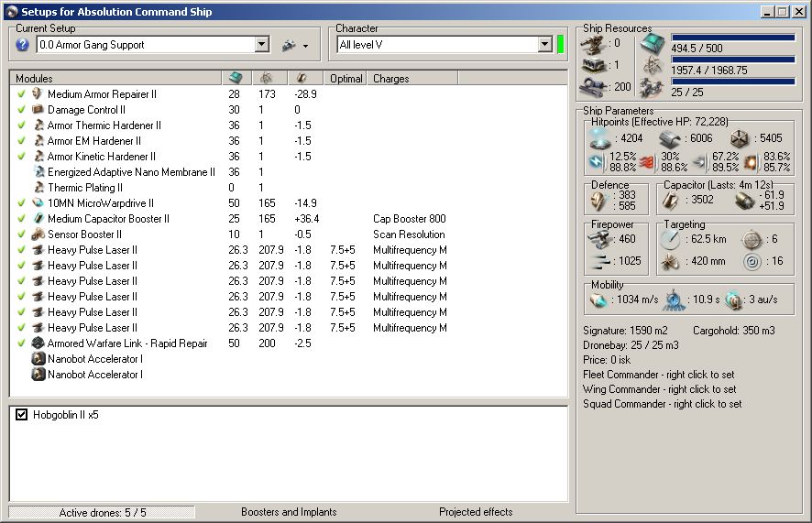812x523 pixels.
Task: Open the Boosters and Implants tab
Action: (x=289, y=512)
